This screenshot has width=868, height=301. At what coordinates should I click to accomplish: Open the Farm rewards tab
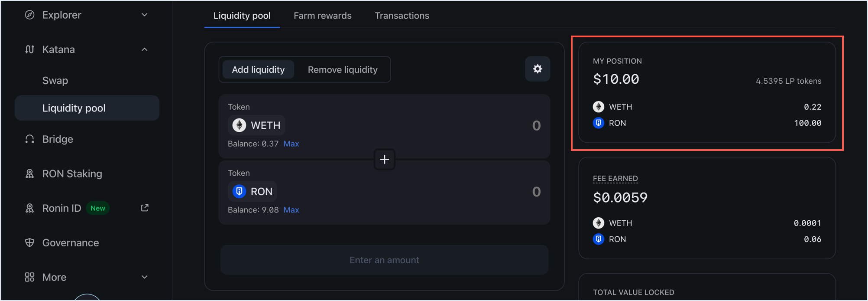pos(322,16)
